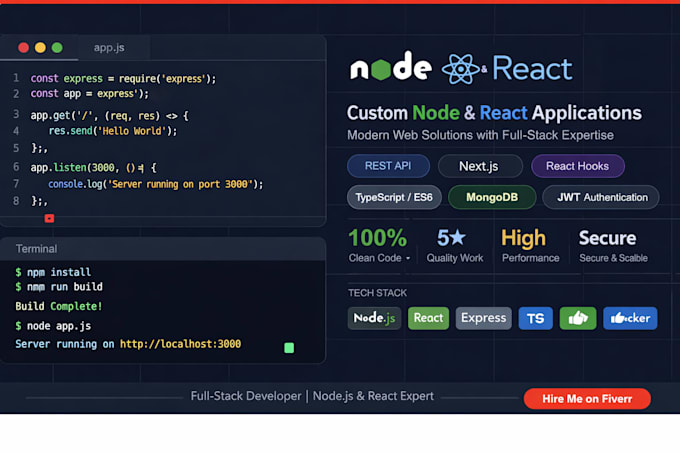Click the 100% Clean Code stat
Viewport: 680px width, 453px height.
pyautogui.click(x=378, y=246)
